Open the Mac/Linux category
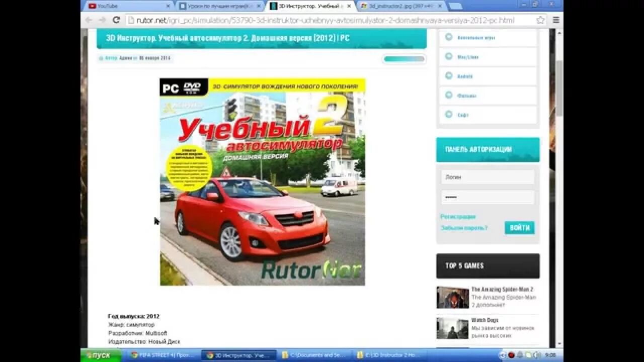The height and width of the screenshot is (362, 644). [468, 57]
